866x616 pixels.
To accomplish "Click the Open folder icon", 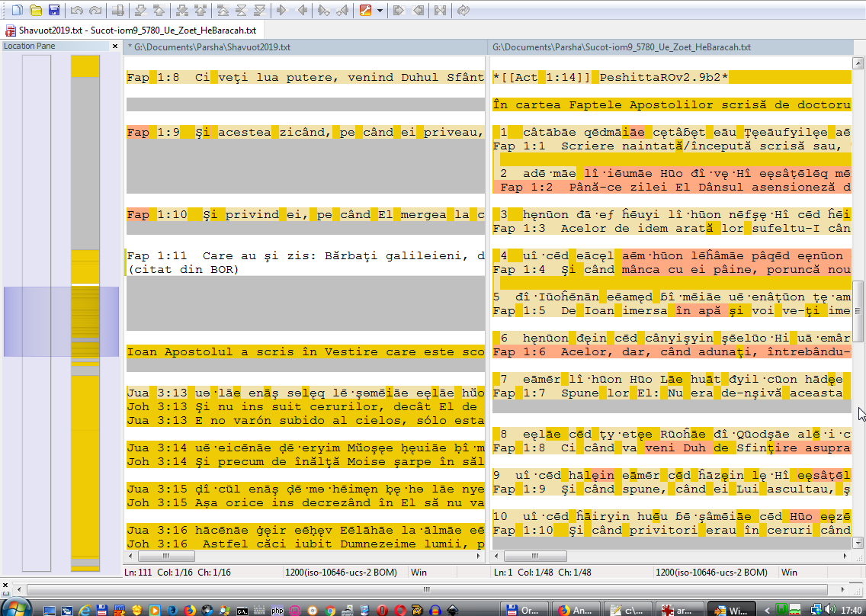I will click(35, 10).
